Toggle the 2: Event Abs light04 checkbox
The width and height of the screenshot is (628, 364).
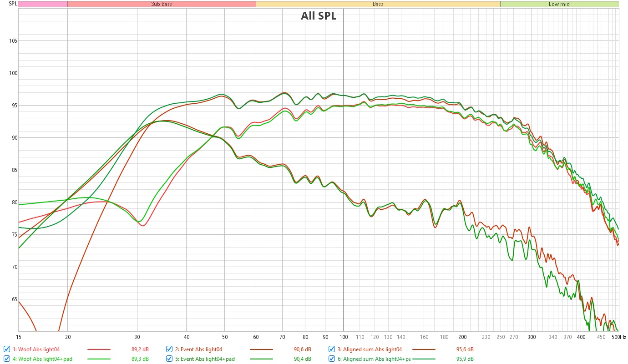pos(169,349)
